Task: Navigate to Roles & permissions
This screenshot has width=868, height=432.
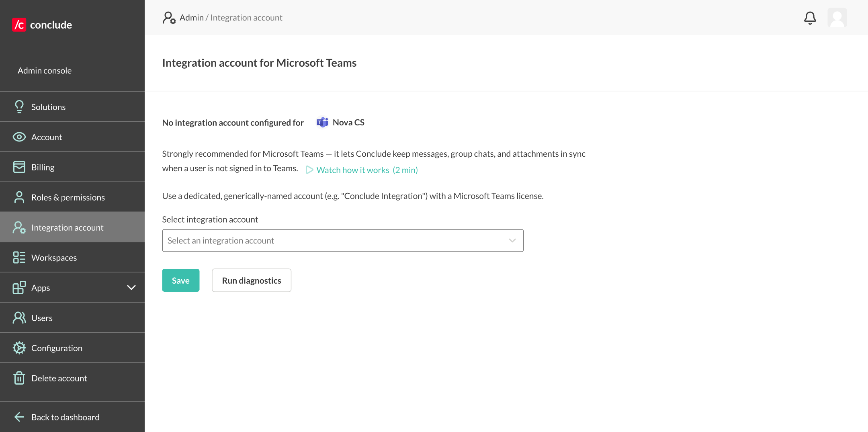Action: coord(72,197)
